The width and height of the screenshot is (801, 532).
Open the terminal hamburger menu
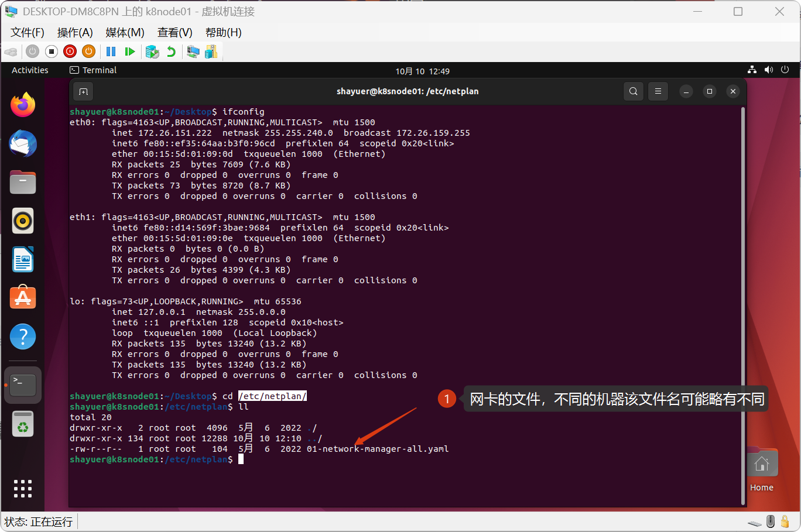tap(658, 91)
